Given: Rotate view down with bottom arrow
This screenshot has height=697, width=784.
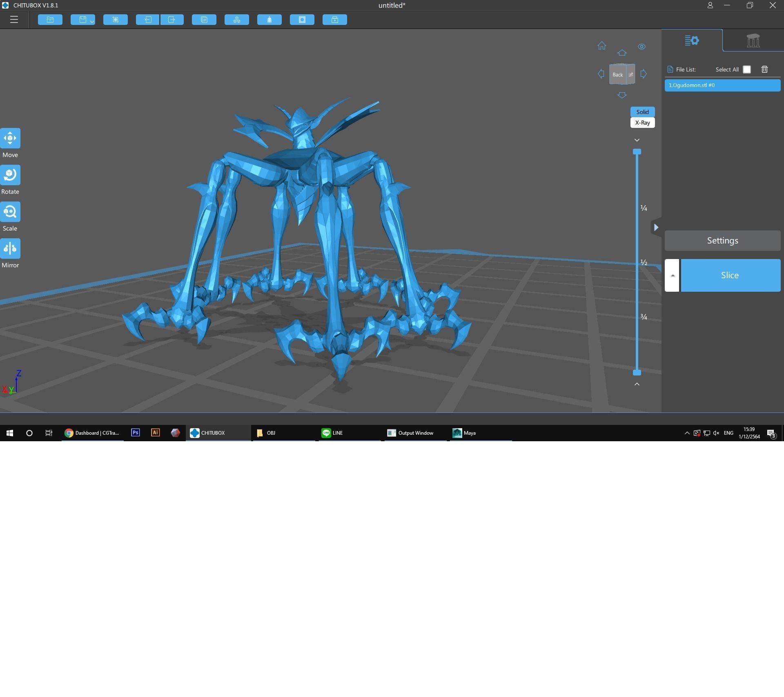Looking at the screenshot, I should (x=622, y=95).
